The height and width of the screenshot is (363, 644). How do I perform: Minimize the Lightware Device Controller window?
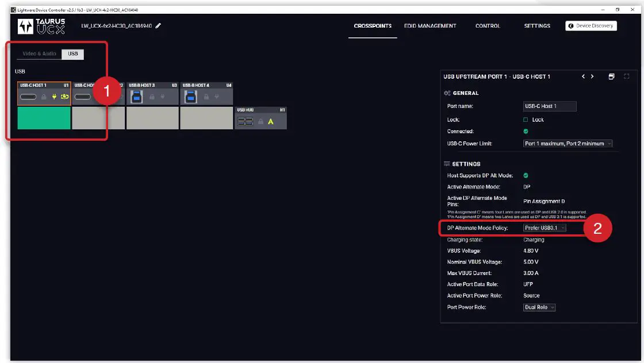click(x=603, y=9)
